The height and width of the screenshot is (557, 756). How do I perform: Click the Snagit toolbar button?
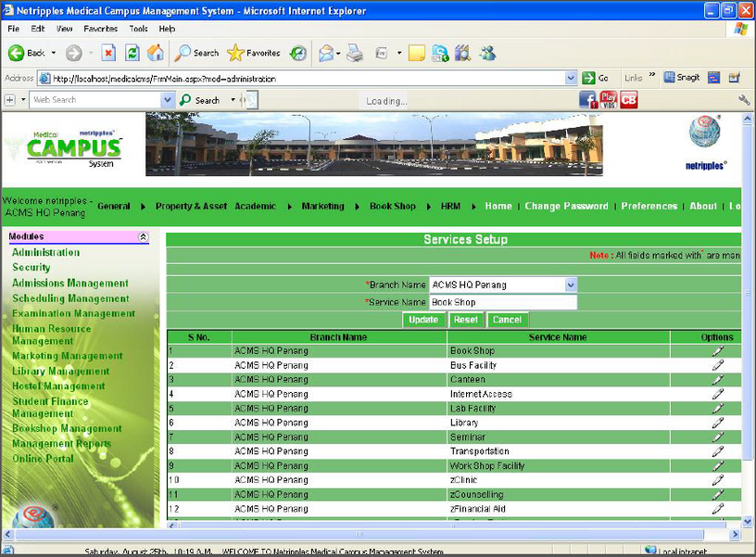[681, 78]
